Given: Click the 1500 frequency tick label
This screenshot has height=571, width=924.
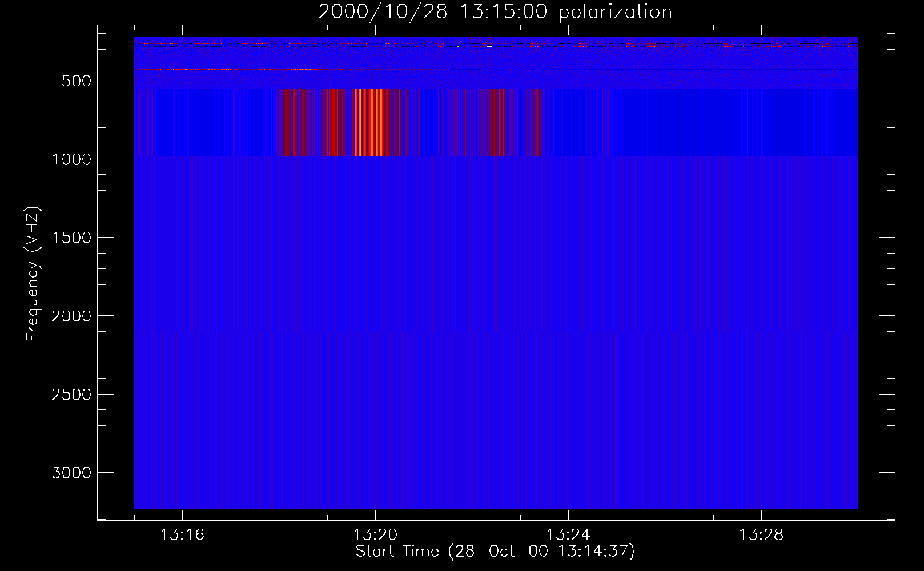Looking at the screenshot, I should point(71,238).
